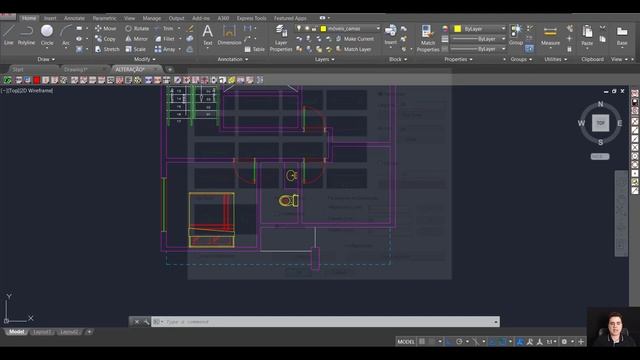
Task: Click the Measure tool
Action: pyautogui.click(x=550, y=35)
